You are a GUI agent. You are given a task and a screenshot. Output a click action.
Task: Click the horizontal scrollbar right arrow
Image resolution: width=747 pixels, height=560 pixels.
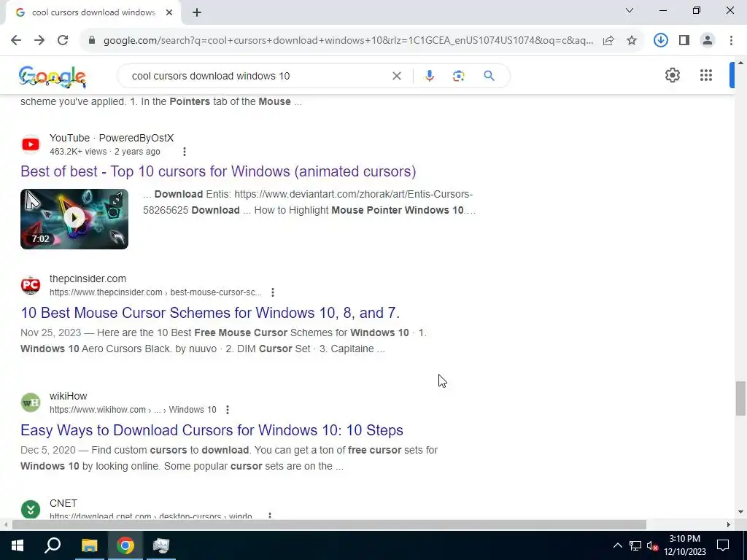pos(729,525)
